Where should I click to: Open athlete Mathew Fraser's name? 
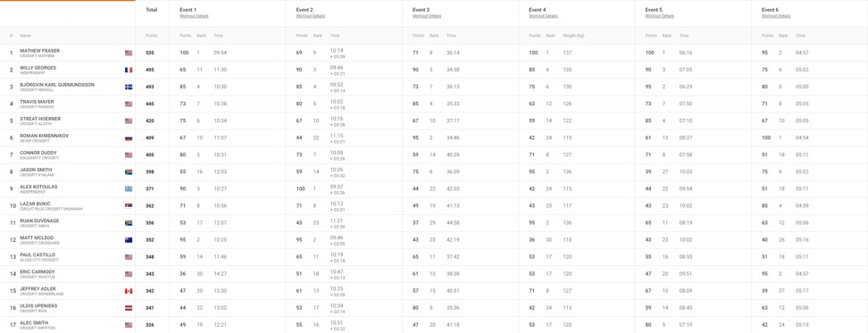click(40, 51)
